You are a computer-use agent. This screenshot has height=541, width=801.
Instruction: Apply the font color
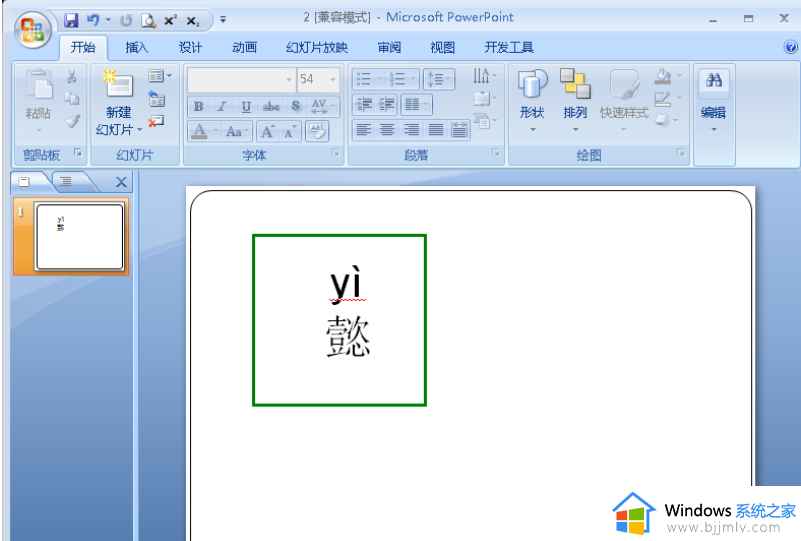[199, 132]
